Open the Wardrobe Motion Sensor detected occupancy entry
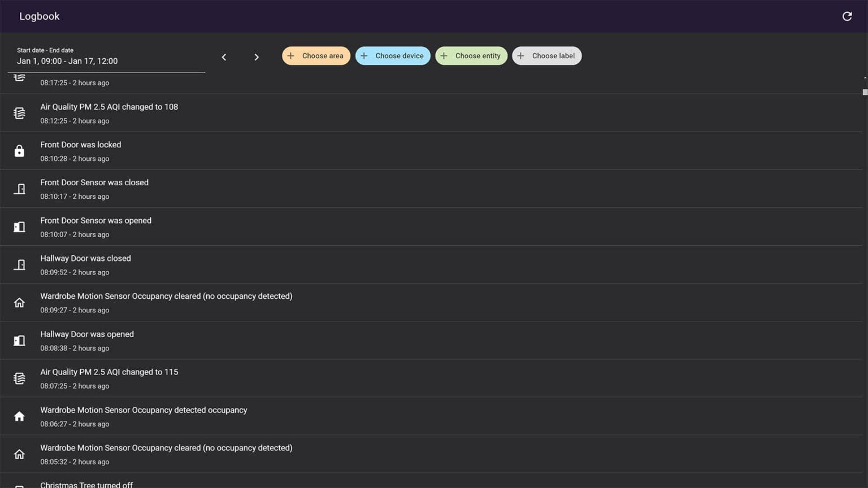Image resolution: width=868 pixels, height=488 pixels. (144, 411)
